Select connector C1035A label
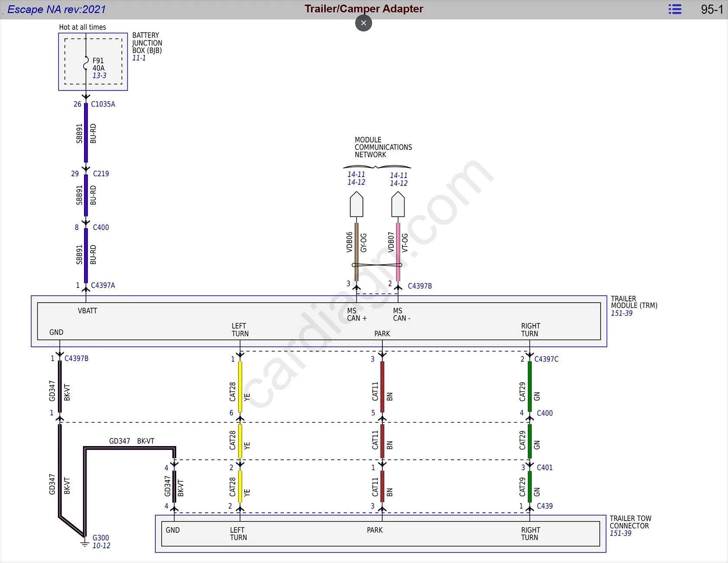The height and width of the screenshot is (563, 728). (x=103, y=104)
